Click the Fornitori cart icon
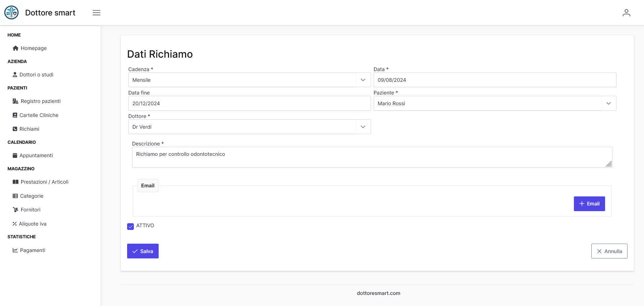644x306 pixels. [x=15, y=210]
